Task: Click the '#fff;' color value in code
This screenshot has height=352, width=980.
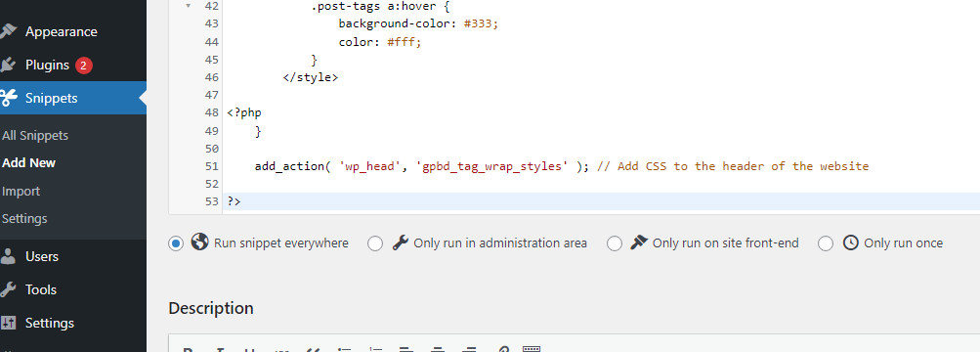Action: click(405, 42)
